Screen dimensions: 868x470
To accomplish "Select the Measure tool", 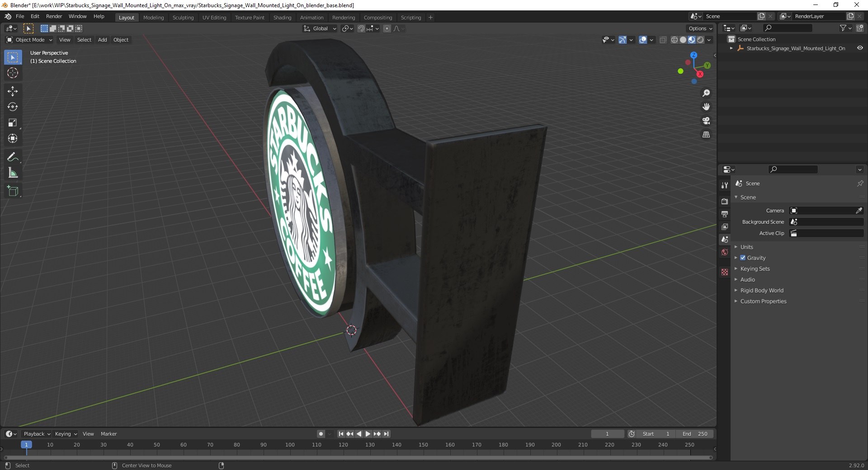I will click(13, 173).
